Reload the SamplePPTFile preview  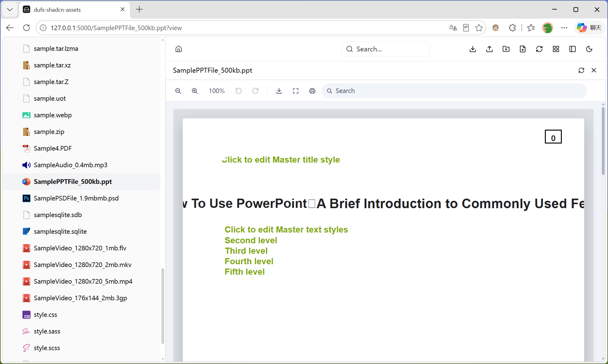pyautogui.click(x=581, y=70)
